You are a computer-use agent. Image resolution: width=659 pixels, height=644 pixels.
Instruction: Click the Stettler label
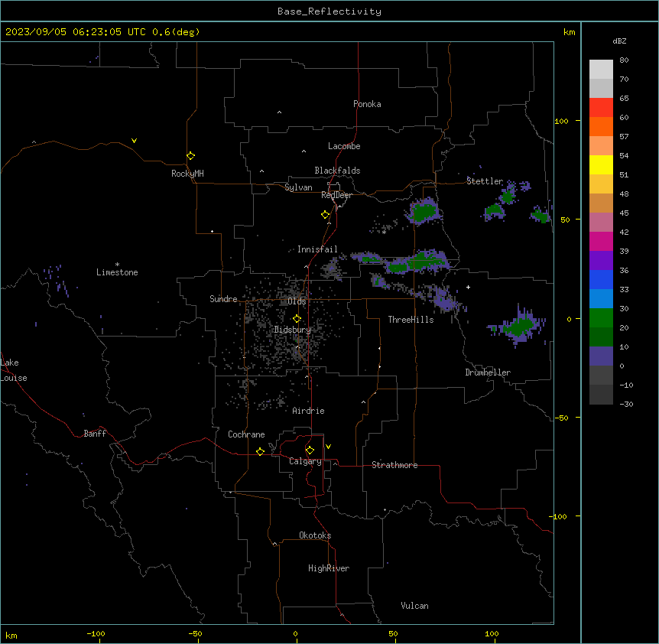(x=485, y=181)
